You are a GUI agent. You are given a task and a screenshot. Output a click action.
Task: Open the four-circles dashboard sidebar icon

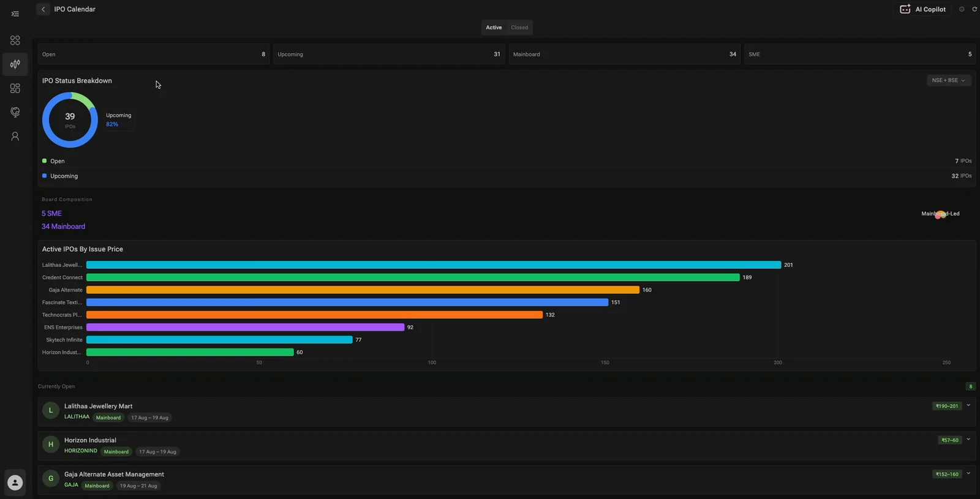point(15,40)
